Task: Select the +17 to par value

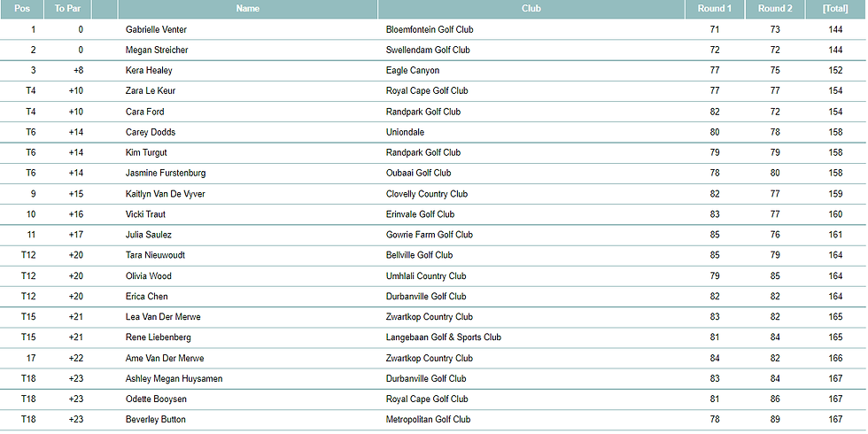Action: (76, 236)
